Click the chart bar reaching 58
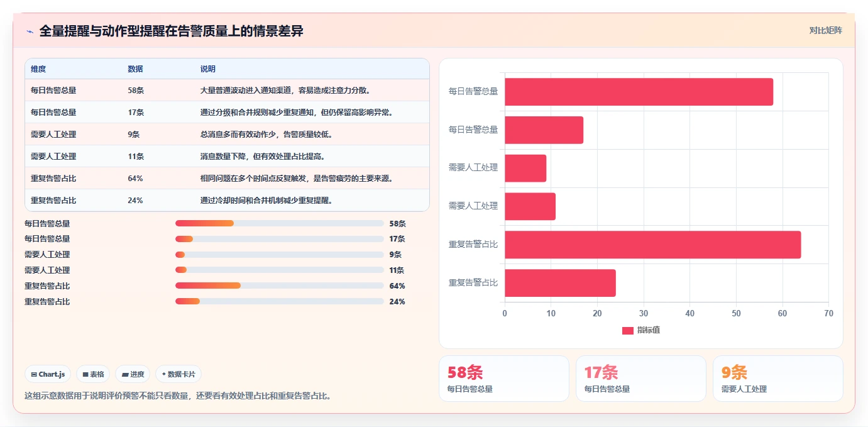 [639, 92]
